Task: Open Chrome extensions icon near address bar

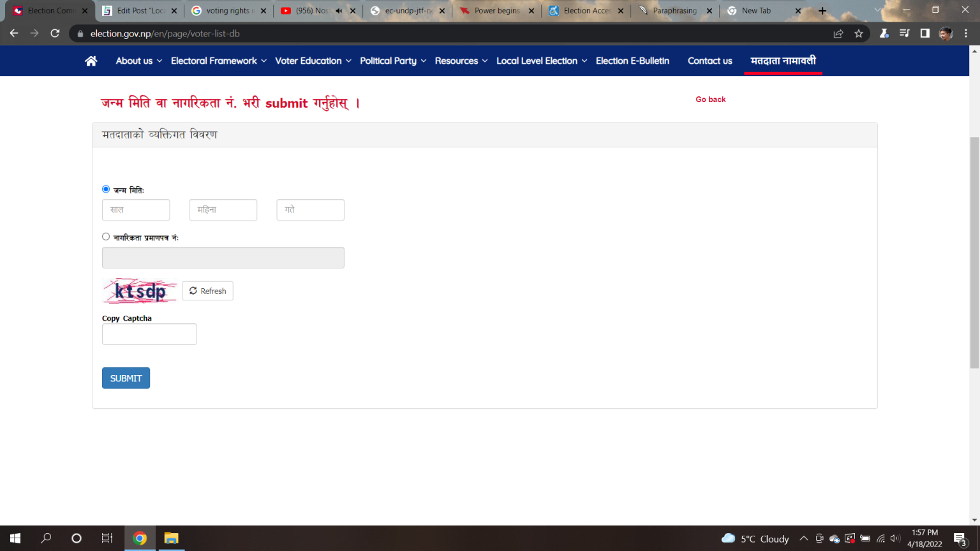Action: tap(884, 34)
